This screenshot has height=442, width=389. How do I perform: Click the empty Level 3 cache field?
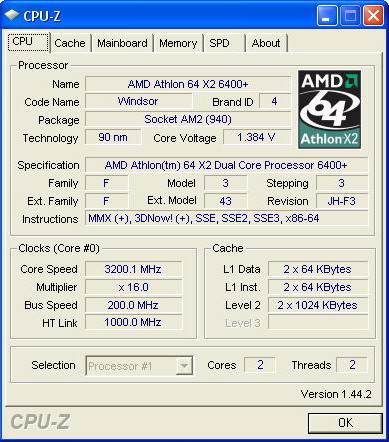(x=318, y=322)
